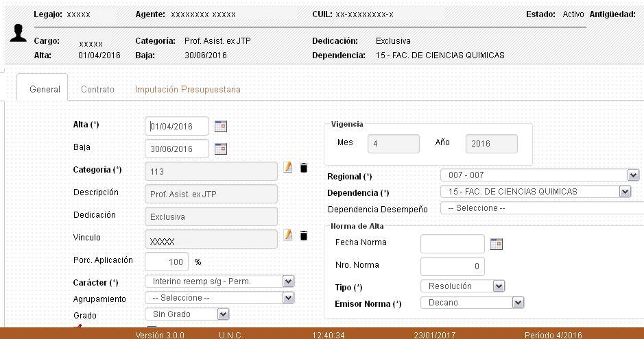The height and width of the screenshot is (339, 644).
Task: Click the Porc. Aplicación input field
Action: click(x=167, y=262)
